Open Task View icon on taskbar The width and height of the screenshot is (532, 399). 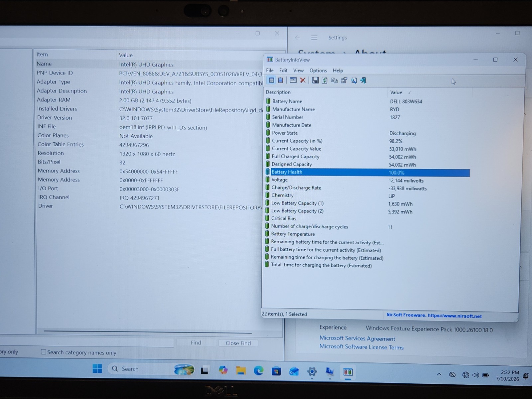point(204,370)
